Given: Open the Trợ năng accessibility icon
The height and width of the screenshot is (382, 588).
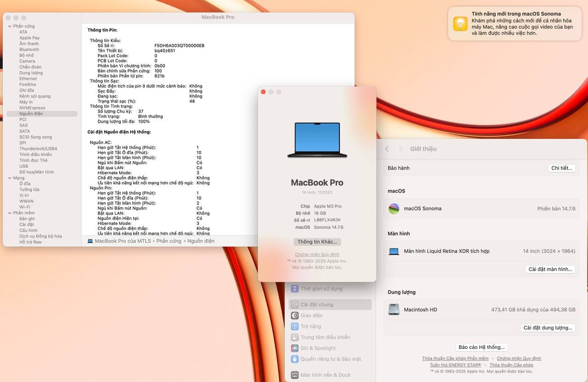Looking at the screenshot, I should click(x=294, y=326).
